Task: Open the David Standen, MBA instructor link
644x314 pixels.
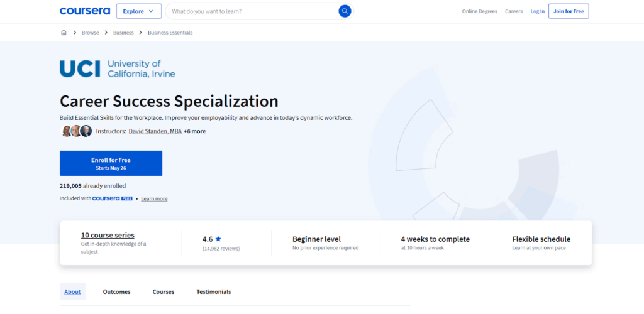Action: tap(155, 131)
